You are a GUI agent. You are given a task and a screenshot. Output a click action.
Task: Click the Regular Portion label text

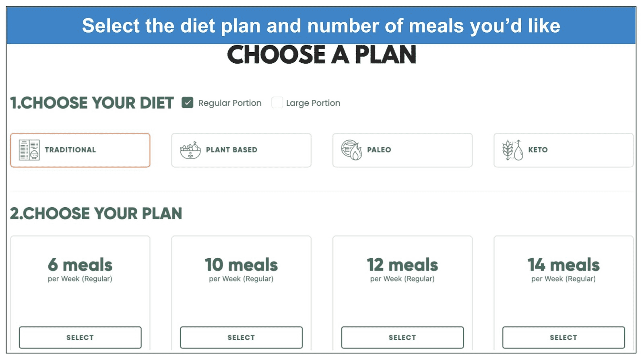[230, 103]
